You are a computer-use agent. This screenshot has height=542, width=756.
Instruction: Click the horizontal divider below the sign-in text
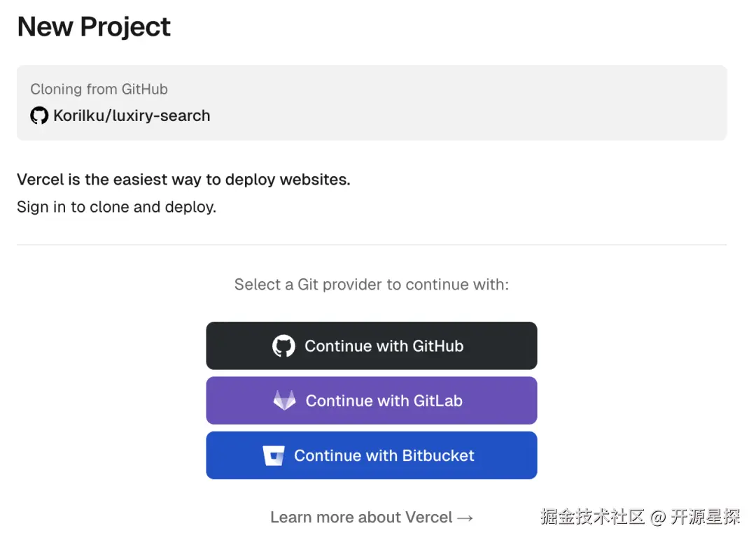point(371,245)
